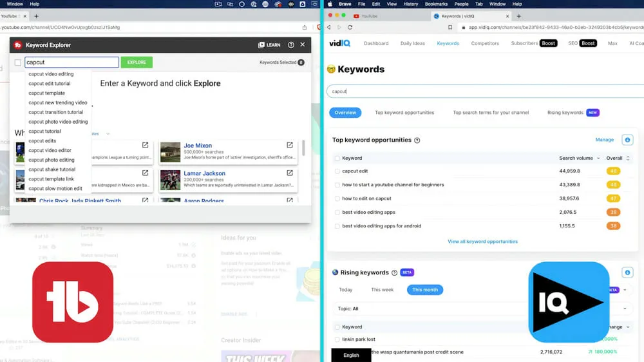Click the info icon beside Top keyword opportunities
This screenshot has width=644, height=362.
(x=417, y=140)
